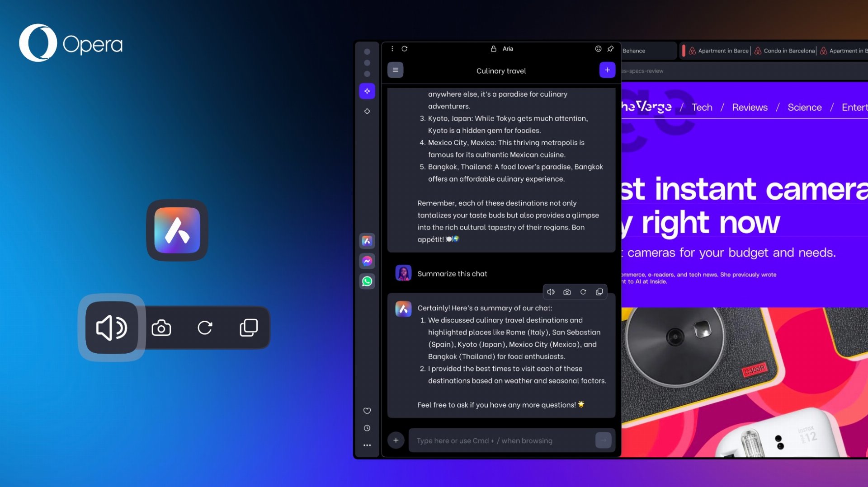Open the Tech section on The Verge
Image resolution: width=868 pixels, height=487 pixels.
coord(702,108)
